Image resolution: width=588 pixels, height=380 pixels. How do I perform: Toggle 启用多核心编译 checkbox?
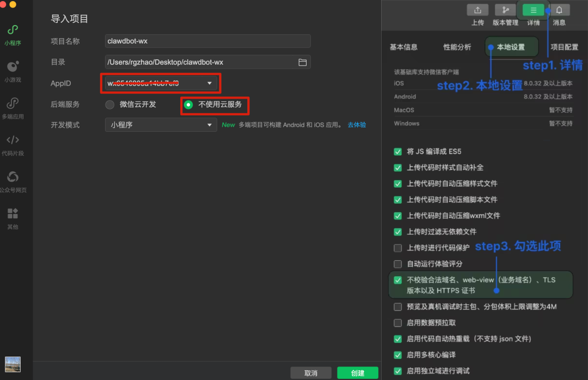[x=398, y=355]
